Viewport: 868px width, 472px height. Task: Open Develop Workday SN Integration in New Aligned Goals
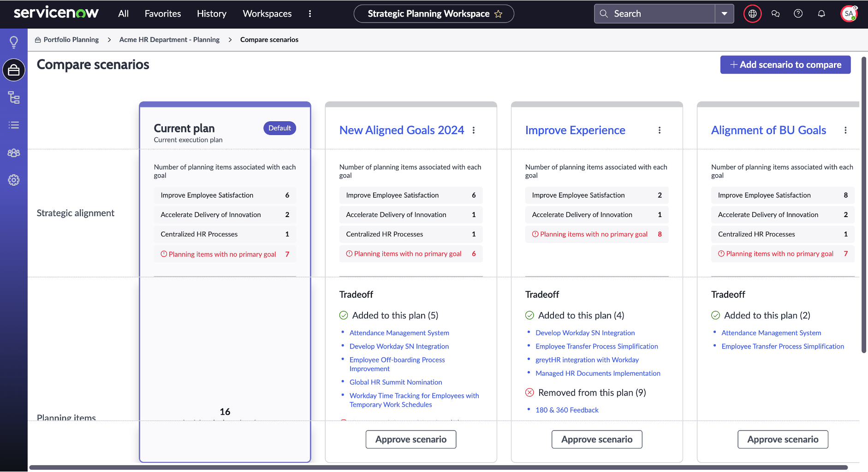click(399, 346)
